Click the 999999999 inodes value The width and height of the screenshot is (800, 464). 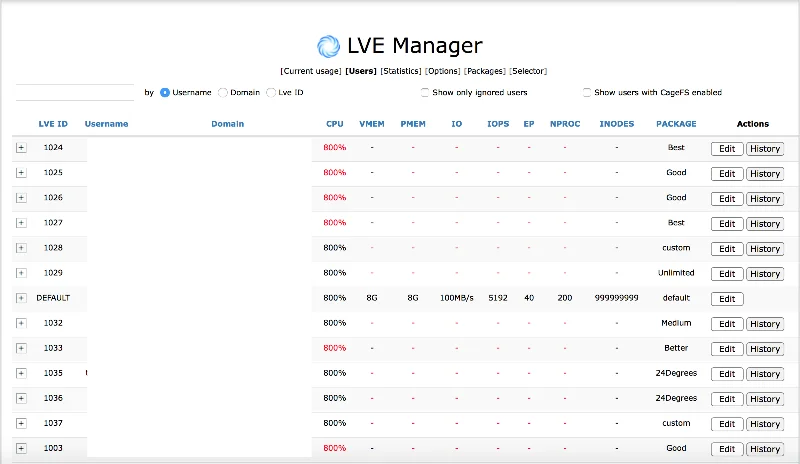(616, 298)
